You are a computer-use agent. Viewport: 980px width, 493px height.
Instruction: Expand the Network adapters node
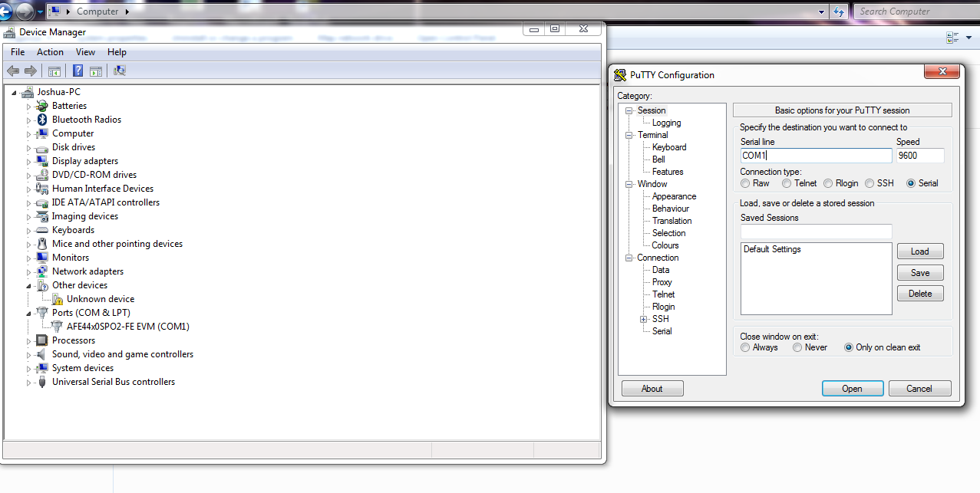coord(29,271)
